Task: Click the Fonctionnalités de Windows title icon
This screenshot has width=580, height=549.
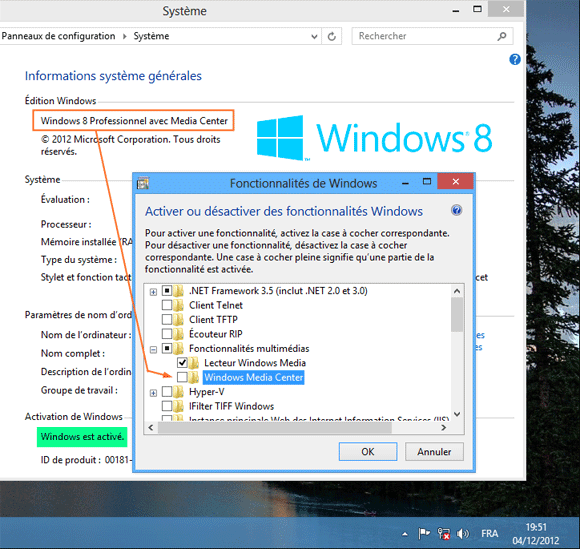Action: click(x=143, y=183)
